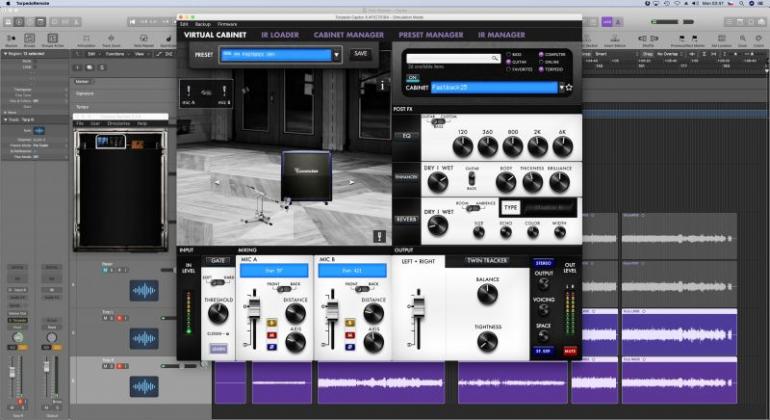Open the Mic A model selector

[x=274, y=270]
